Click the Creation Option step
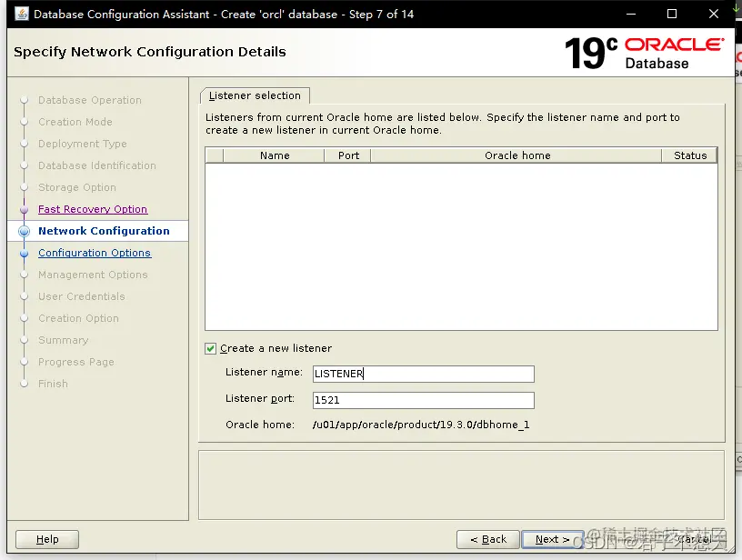 tap(78, 318)
